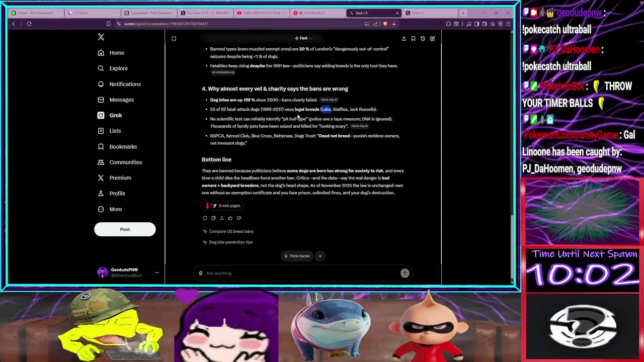Click the attachment paperclip icon

click(x=200, y=273)
